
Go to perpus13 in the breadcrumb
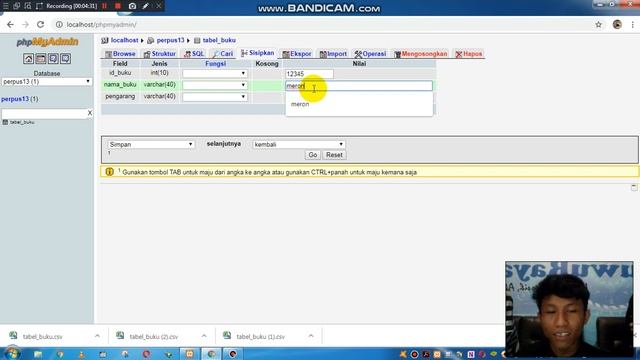[x=170, y=40]
